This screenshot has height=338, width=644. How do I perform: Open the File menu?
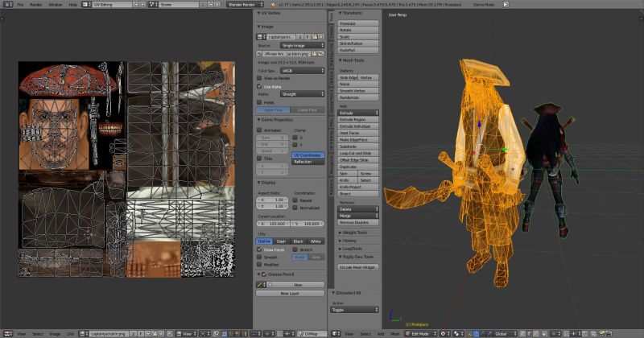[20, 5]
